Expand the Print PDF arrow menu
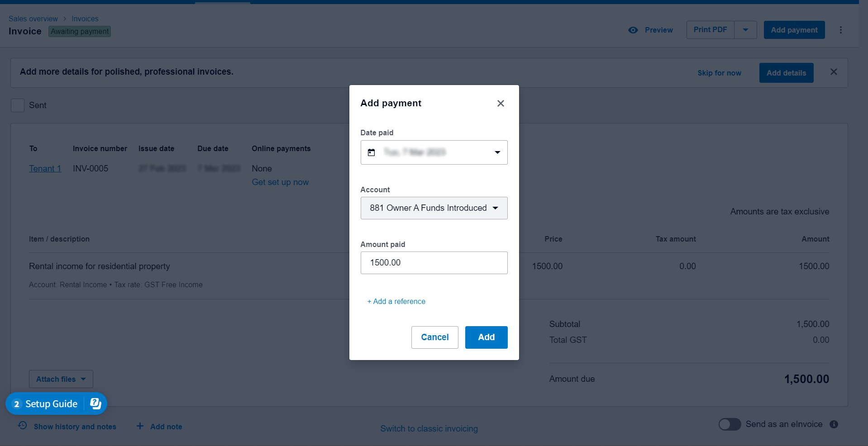868x446 pixels. 745,30
